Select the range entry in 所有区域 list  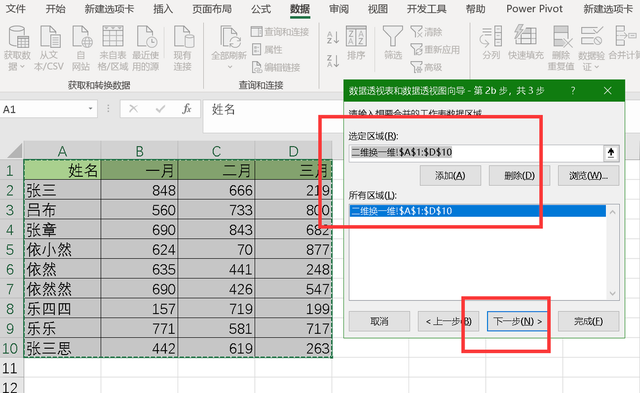(477, 211)
